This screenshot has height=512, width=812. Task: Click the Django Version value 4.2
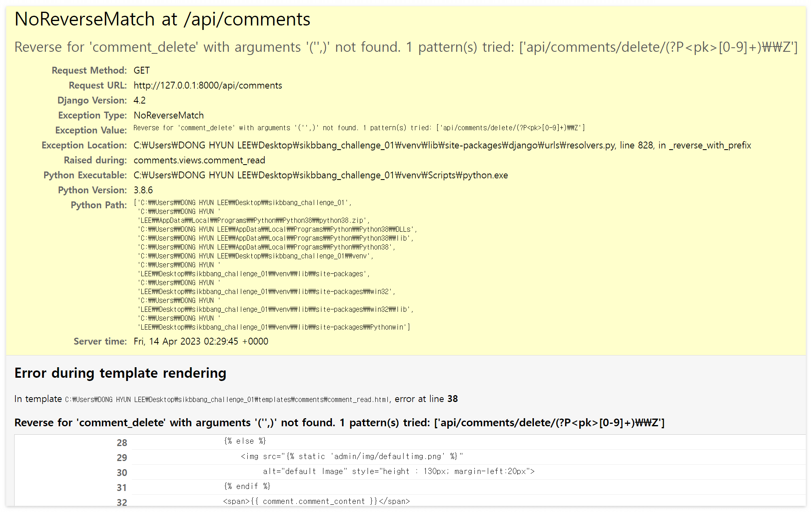(x=139, y=100)
